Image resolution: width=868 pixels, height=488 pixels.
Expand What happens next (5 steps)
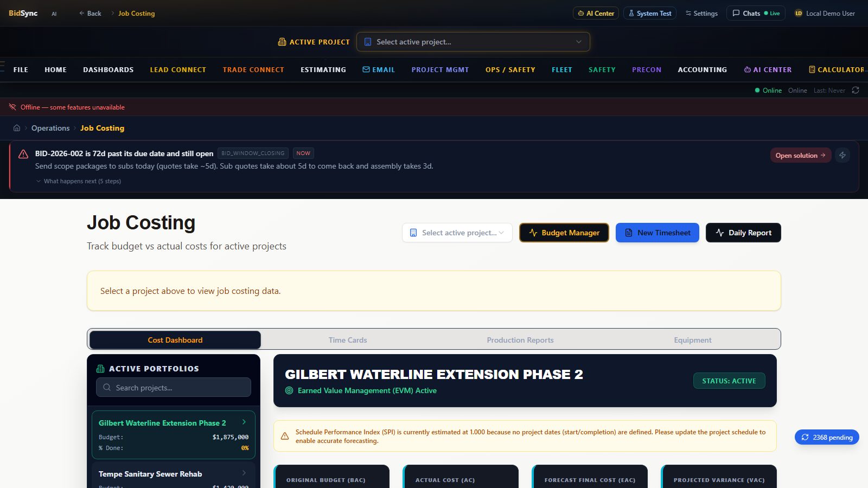click(78, 181)
